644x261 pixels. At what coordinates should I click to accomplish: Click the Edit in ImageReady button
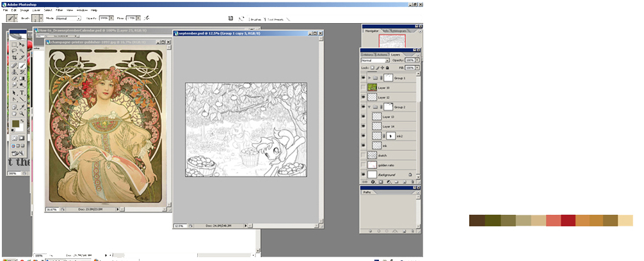click(19, 153)
